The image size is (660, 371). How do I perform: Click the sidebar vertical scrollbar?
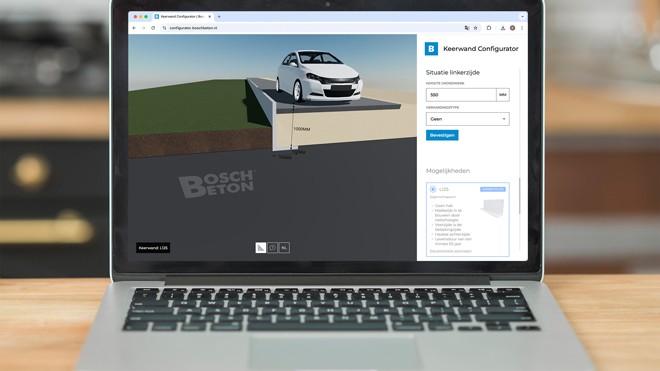coord(519,196)
